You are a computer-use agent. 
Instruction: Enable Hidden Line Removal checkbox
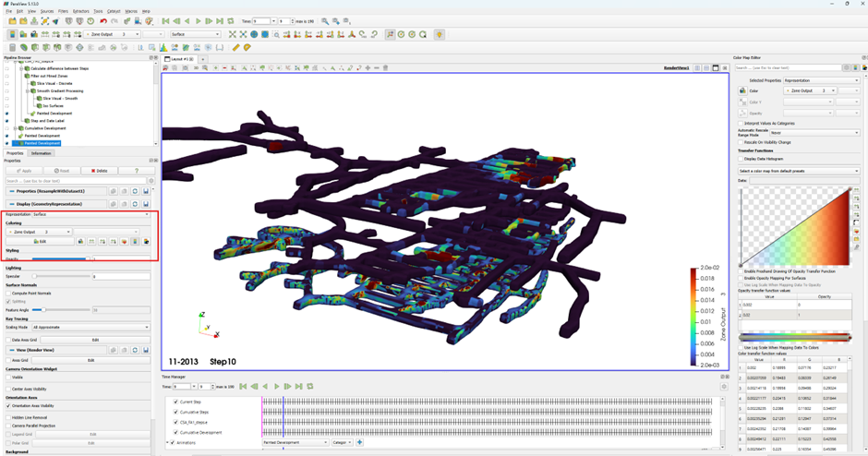tap(8, 417)
